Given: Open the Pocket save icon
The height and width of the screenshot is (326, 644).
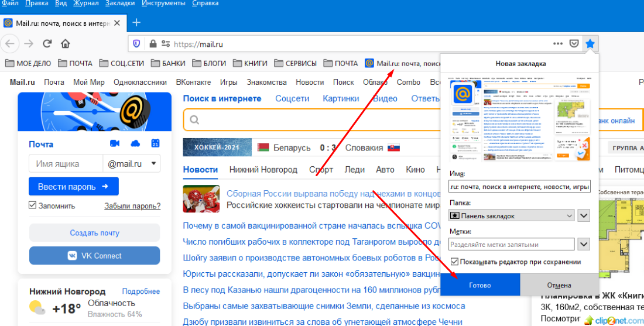Looking at the screenshot, I should [x=574, y=43].
